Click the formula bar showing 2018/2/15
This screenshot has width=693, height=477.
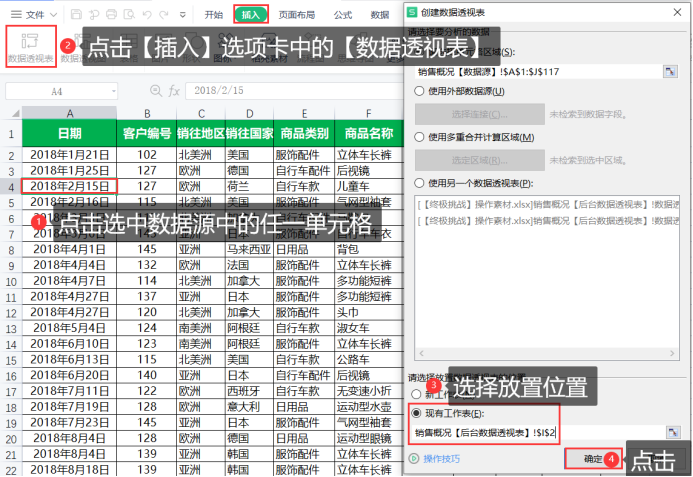click(294, 91)
